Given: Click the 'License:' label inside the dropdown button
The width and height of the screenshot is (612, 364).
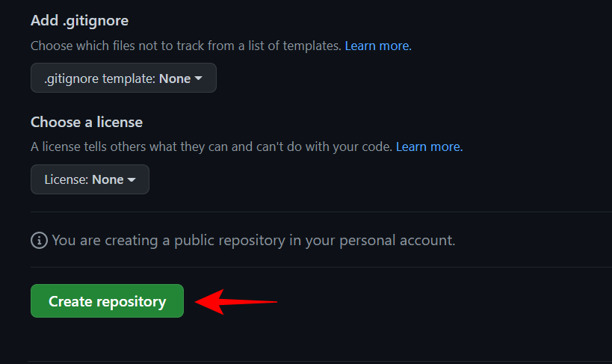Looking at the screenshot, I should click(x=67, y=180).
